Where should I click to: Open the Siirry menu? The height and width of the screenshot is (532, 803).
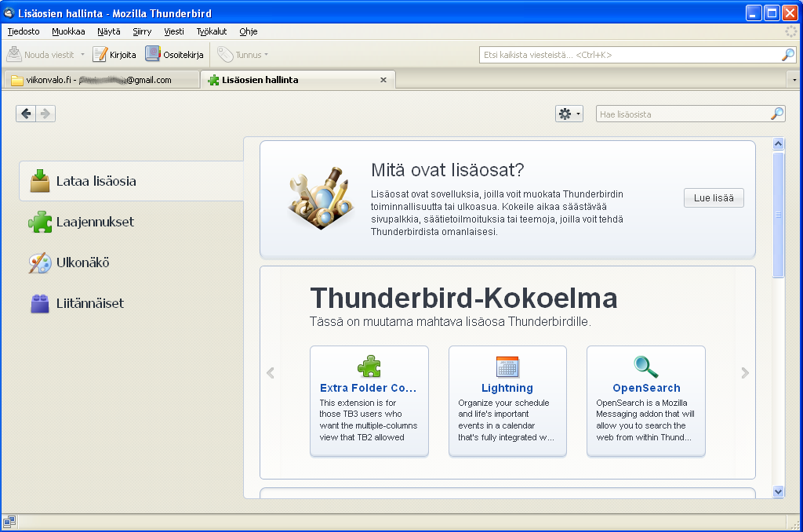point(142,31)
